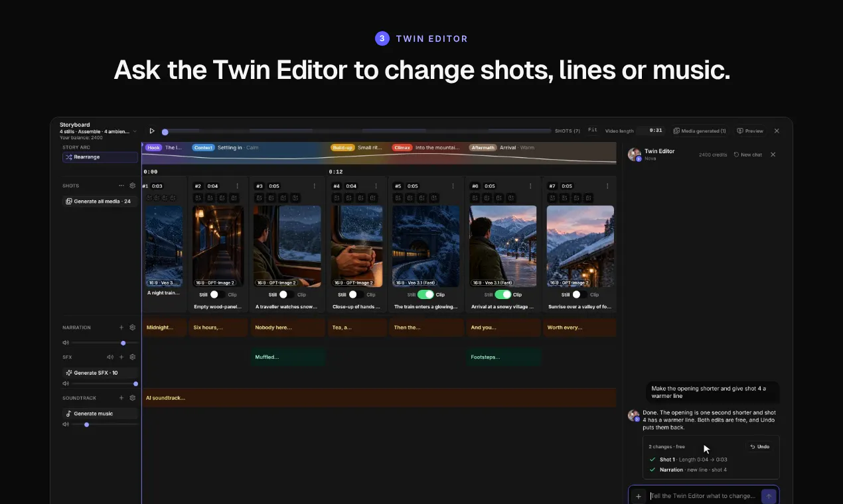Select shot #3 traveller window thumbnail
The height and width of the screenshot is (504, 843).
tap(287, 246)
